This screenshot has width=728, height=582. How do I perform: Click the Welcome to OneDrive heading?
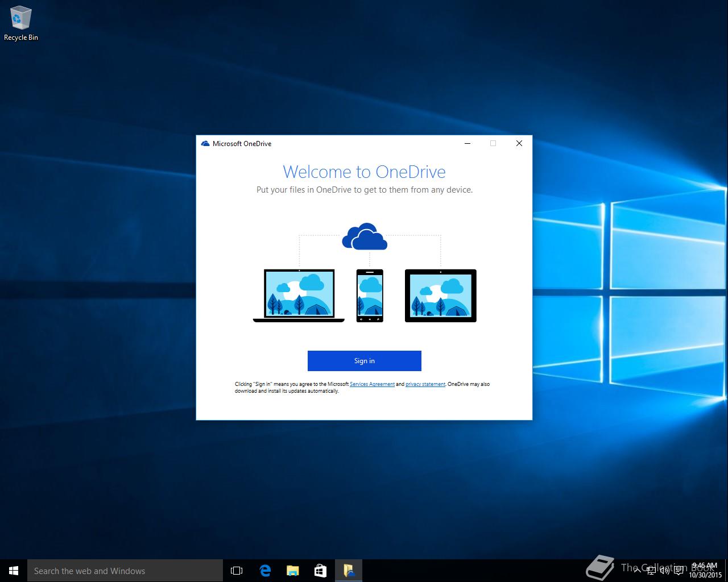(x=364, y=172)
